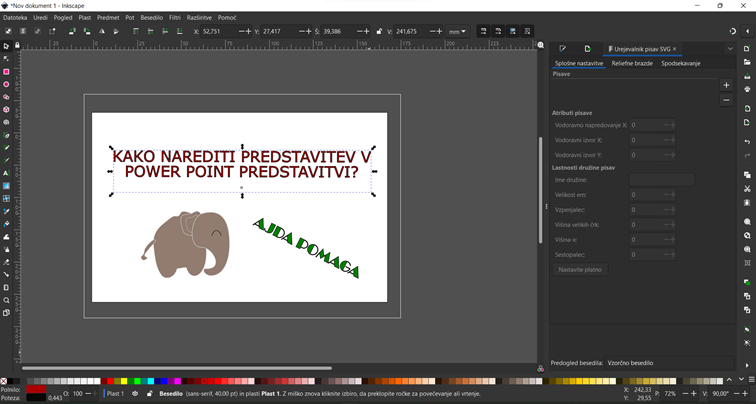Select the 3D box tool
This screenshot has width=756, height=404.
point(6,109)
